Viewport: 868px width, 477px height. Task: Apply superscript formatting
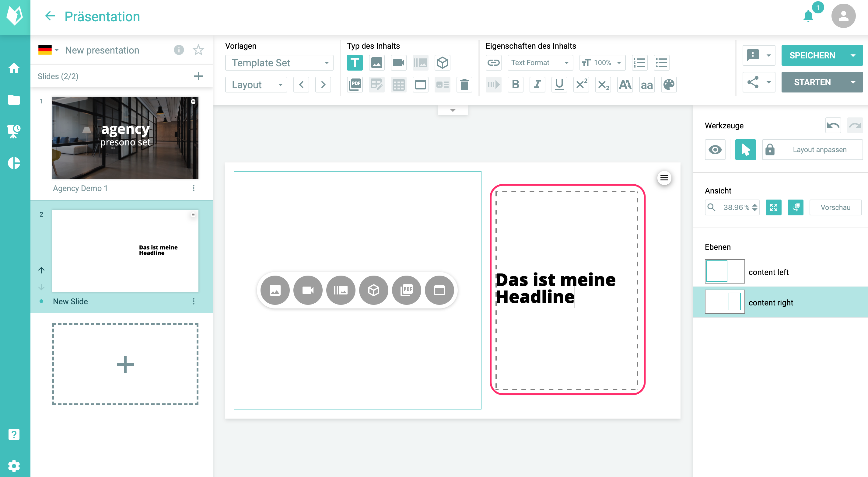(x=581, y=85)
